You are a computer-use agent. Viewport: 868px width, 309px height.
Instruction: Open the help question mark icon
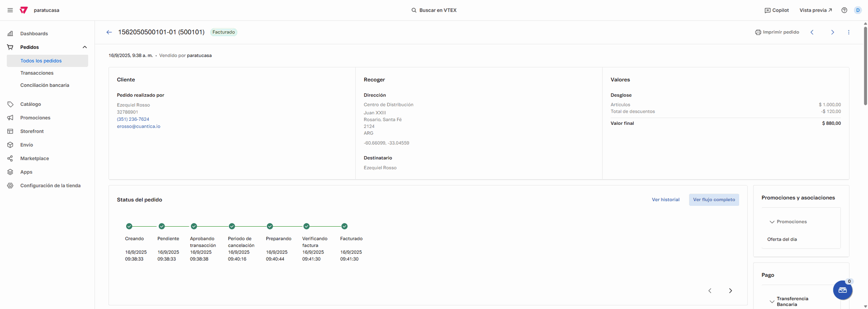click(x=844, y=10)
